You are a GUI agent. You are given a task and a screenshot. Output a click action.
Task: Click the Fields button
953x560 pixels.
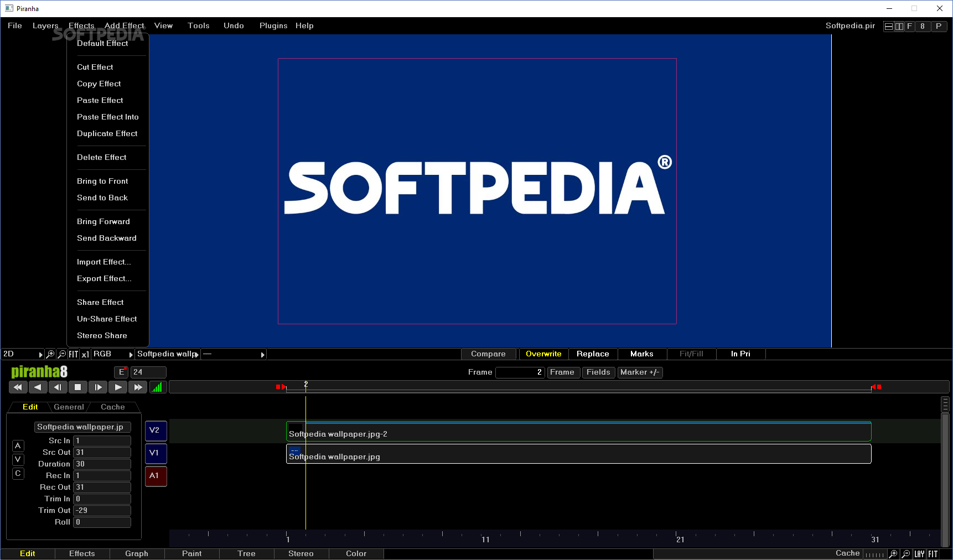click(x=598, y=372)
